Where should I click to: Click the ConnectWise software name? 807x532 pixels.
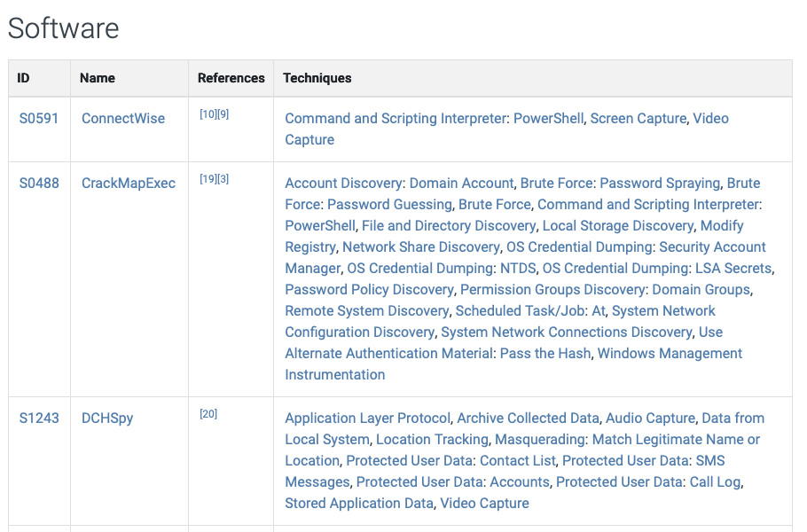123,118
